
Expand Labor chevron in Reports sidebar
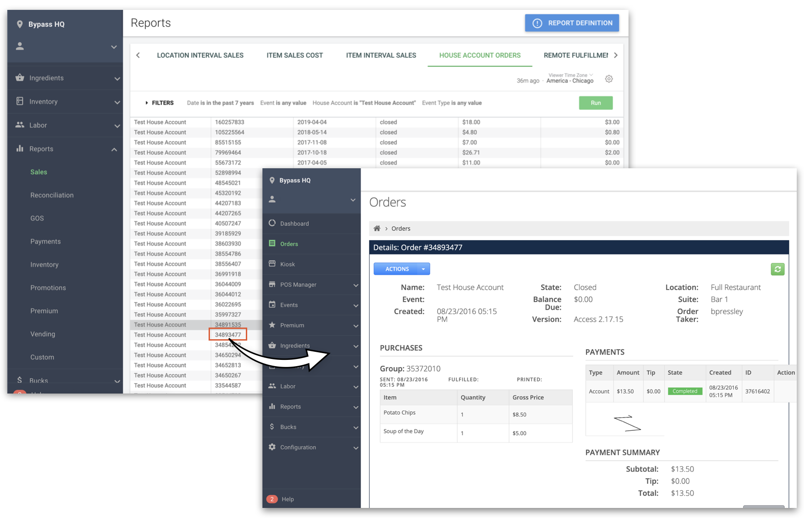[117, 126]
